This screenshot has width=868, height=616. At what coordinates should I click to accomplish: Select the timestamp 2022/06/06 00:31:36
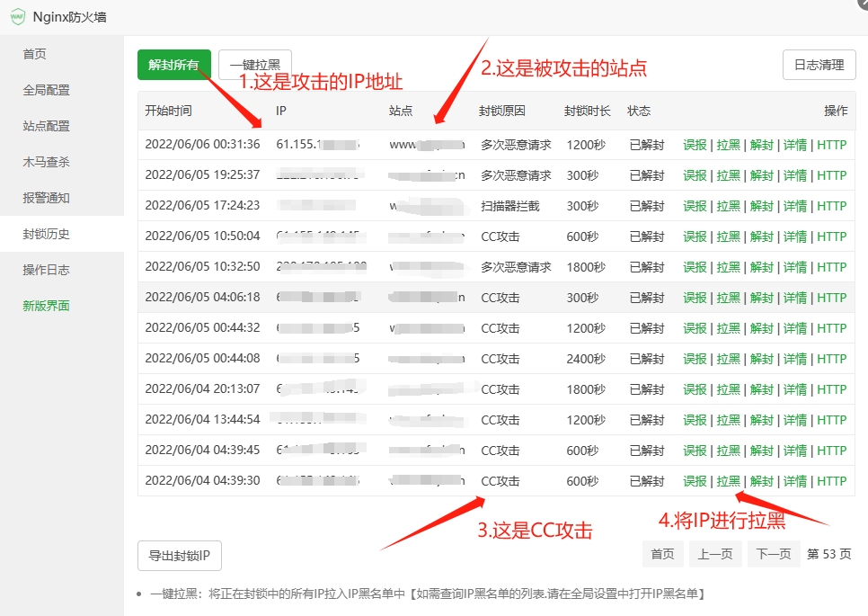[x=202, y=145]
